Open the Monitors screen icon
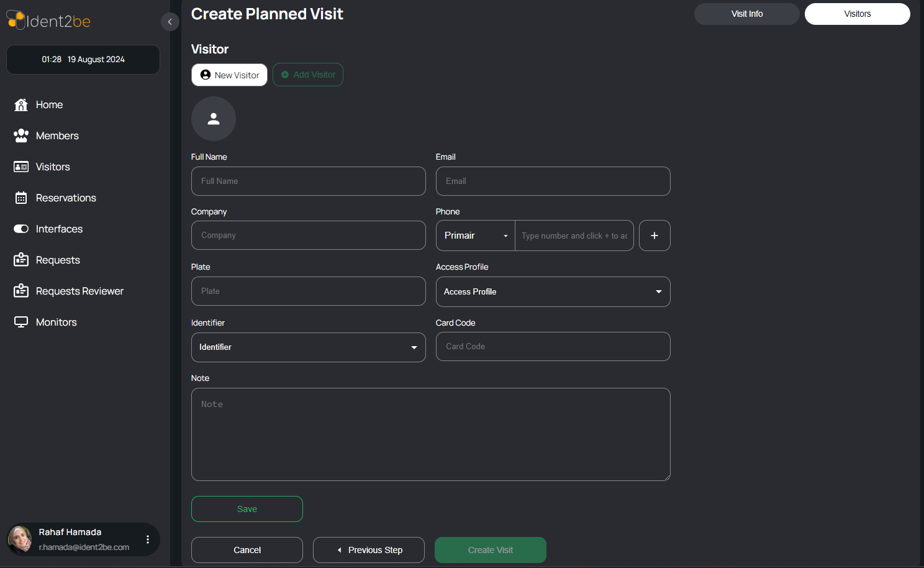924x568 pixels. pyautogui.click(x=21, y=322)
